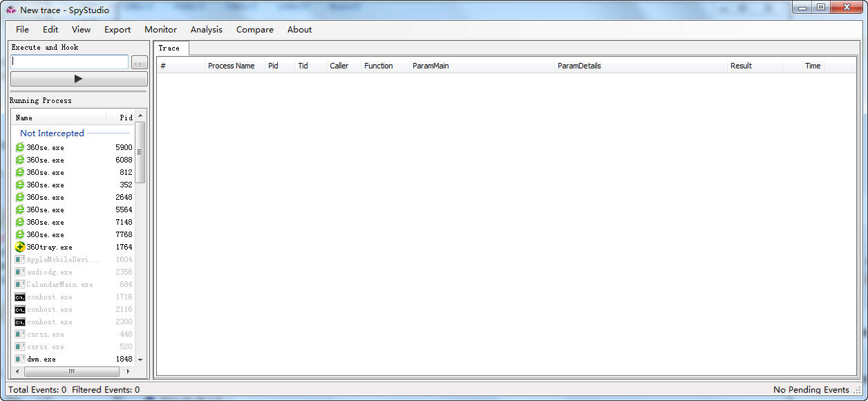Click the SpyStudio title bar icon
This screenshot has height=401, width=868.
[x=11, y=10]
